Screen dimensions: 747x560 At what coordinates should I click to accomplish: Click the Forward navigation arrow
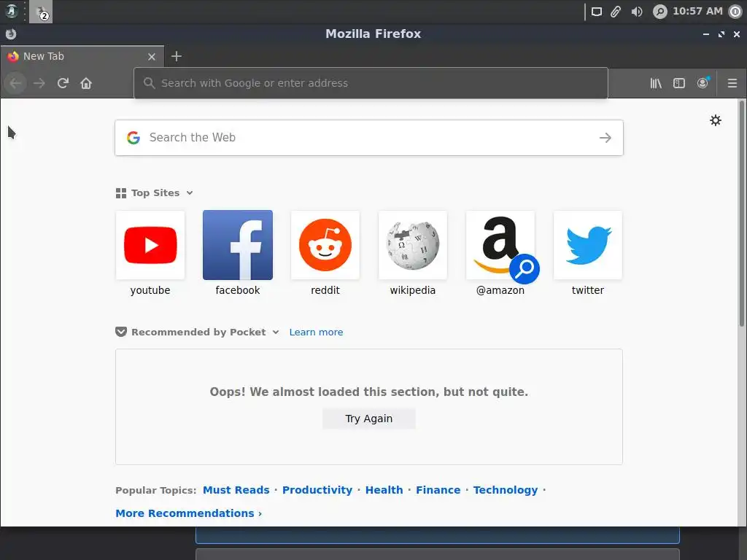pyautogui.click(x=39, y=83)
